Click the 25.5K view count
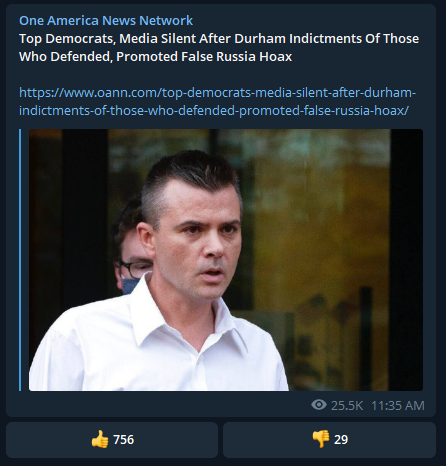The image size is (446, 466). point(347,406)
